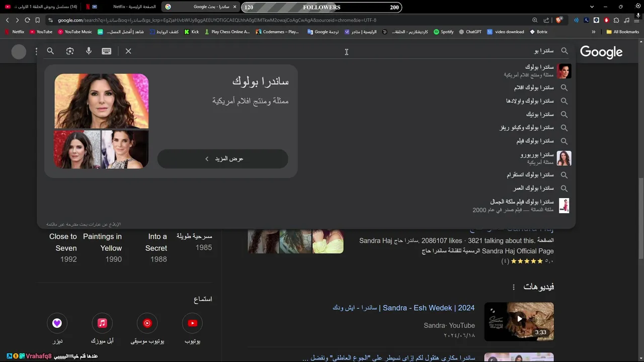The height and width of the screenshot is (362, 644).
Task: Open the Close to Seven 1992 item
Action: tap(63, 247)
